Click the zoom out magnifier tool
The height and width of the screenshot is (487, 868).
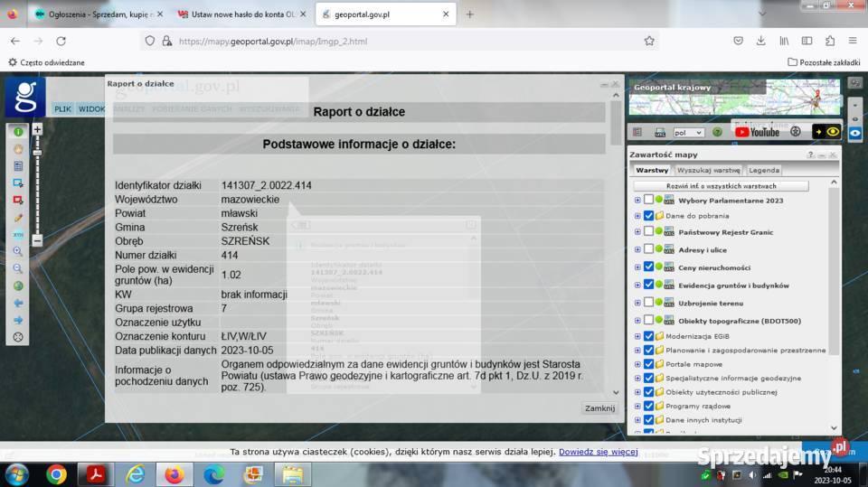click(x=18, y=269)
